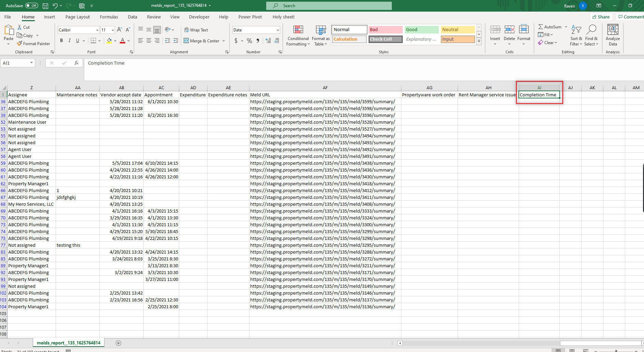Click in the Search box

[329, 6]
